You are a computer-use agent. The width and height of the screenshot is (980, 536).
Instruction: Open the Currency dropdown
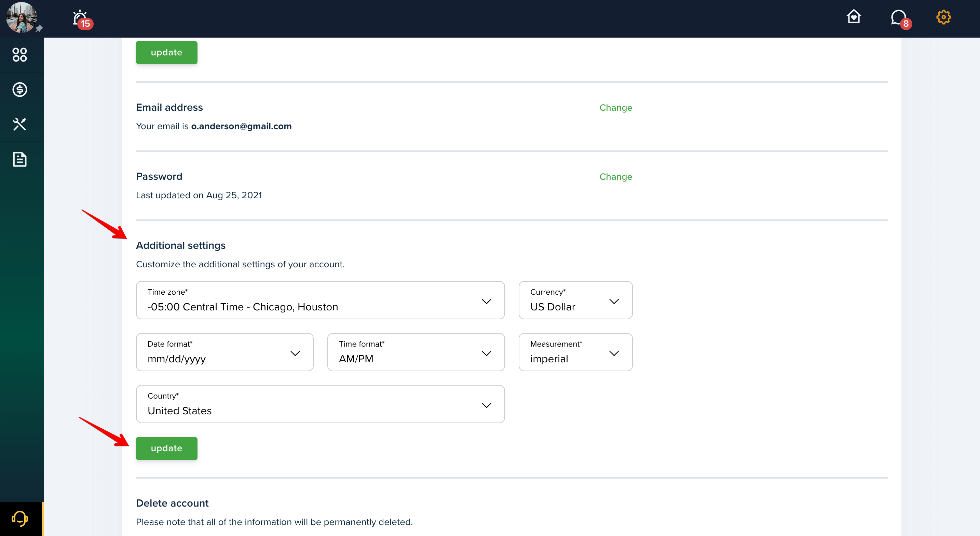click(575, 300)
